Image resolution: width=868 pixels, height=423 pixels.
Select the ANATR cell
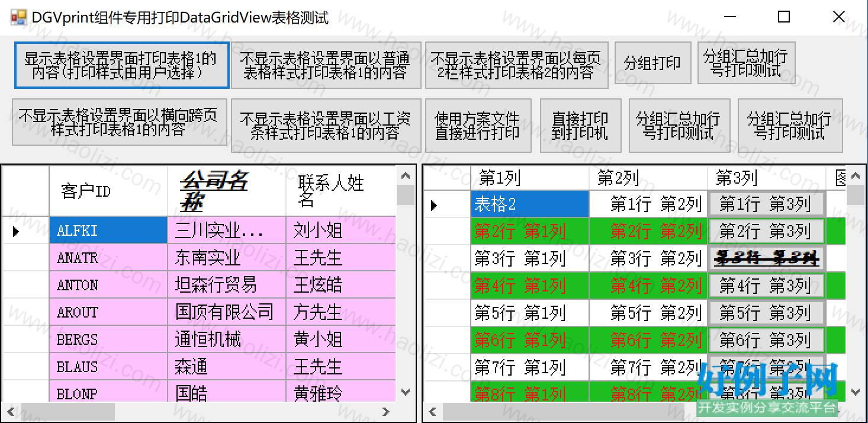coord(108,257)
